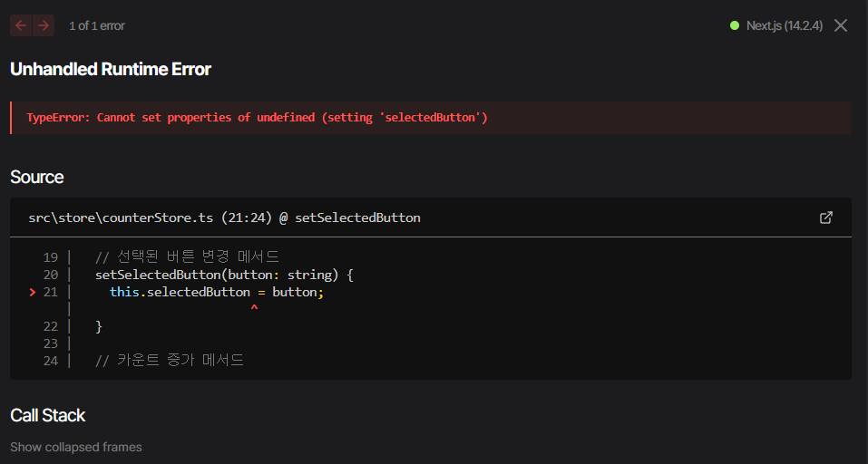Click the previous error left arrow
This screenshot has width=868, height=464.
point(21,25)
